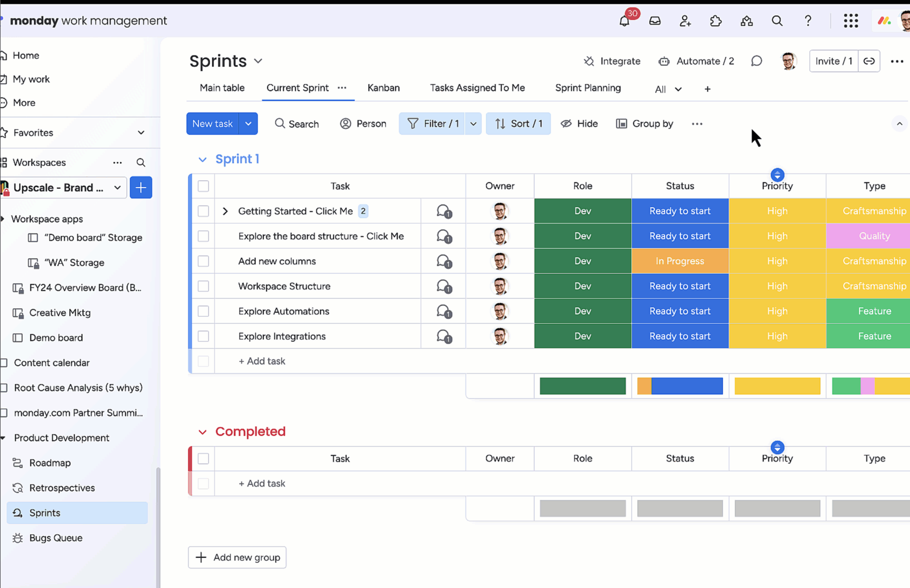Check the Getting Started - Click Me row
The width and height of the screenshot is (910, 588).
pyautogui.click(x=203, y=211)
